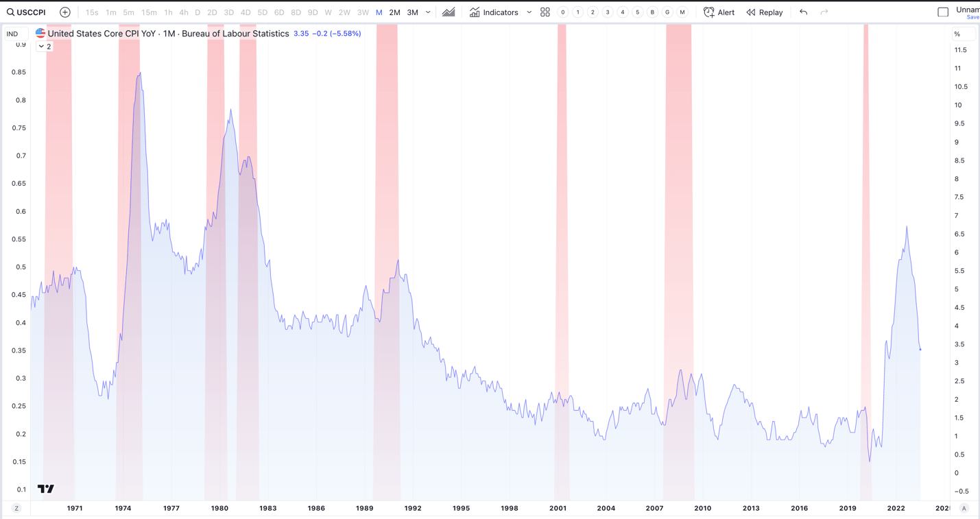Open the indicator templates grid icon
Image resolution: width=980 pixels, height=519 pixels.
[545, 12]
